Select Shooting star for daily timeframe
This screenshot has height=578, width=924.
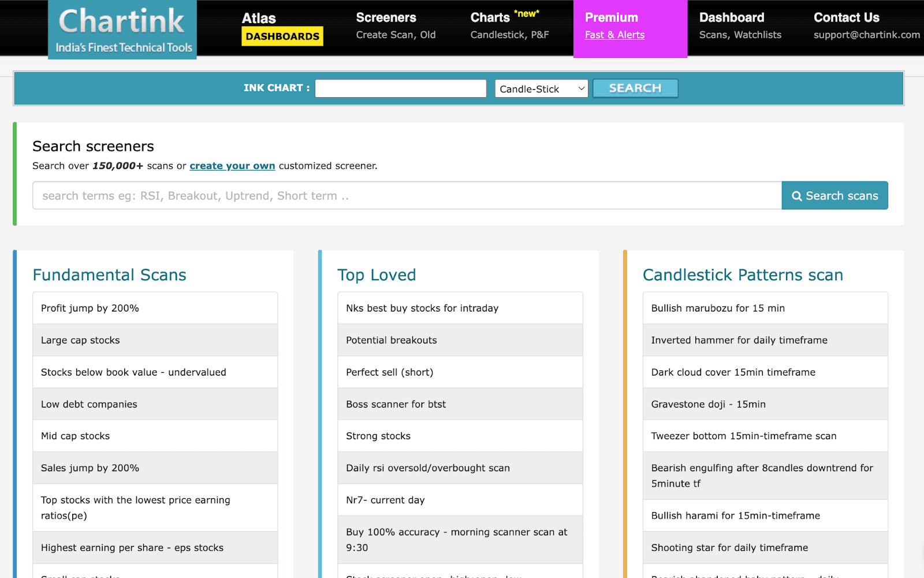730,547
